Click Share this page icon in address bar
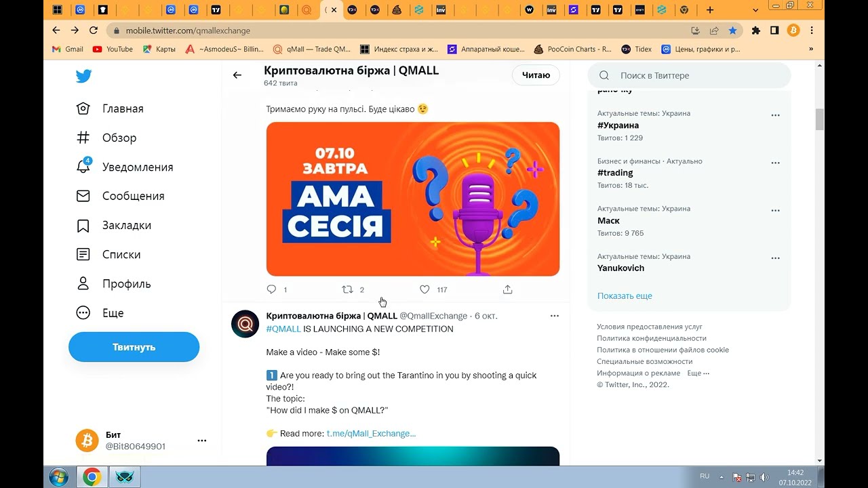The width and height of the screenshot is (868, 488). [x=714, y=30]
